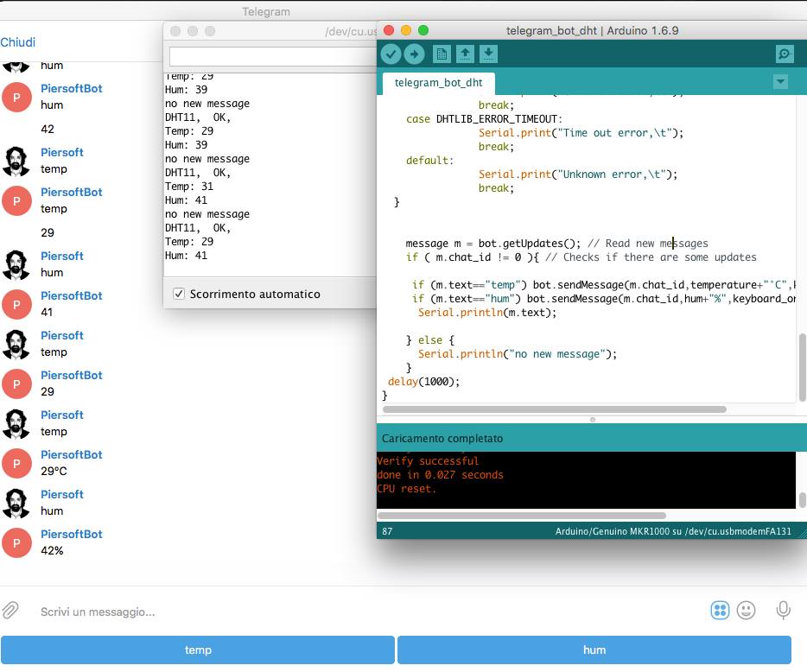
Task: Click the 29°C message text in Telegram
Action: 54,471
